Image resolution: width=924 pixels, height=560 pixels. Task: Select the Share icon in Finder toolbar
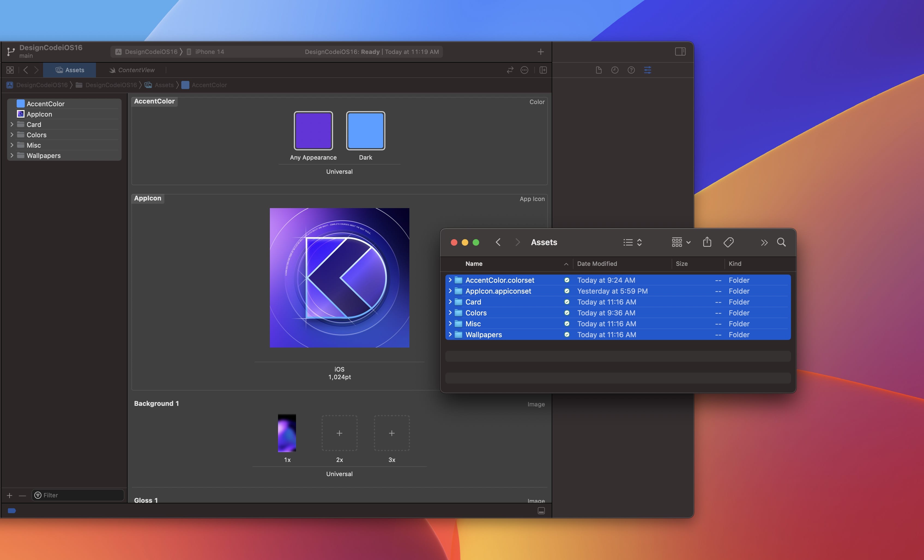click(x=707, y=242)
